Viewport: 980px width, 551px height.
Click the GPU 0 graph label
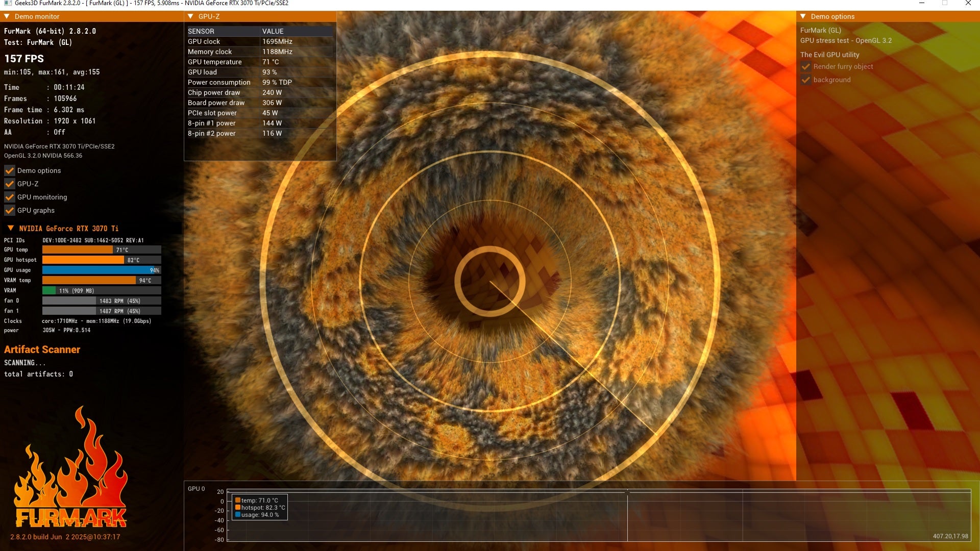point(196,489)
